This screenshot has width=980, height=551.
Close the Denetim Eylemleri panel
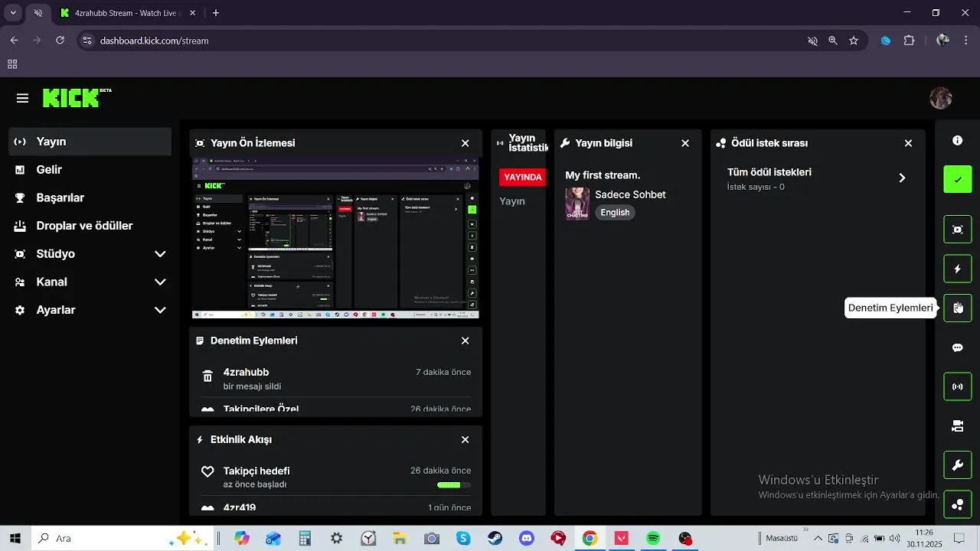click(x=465, y=341)
